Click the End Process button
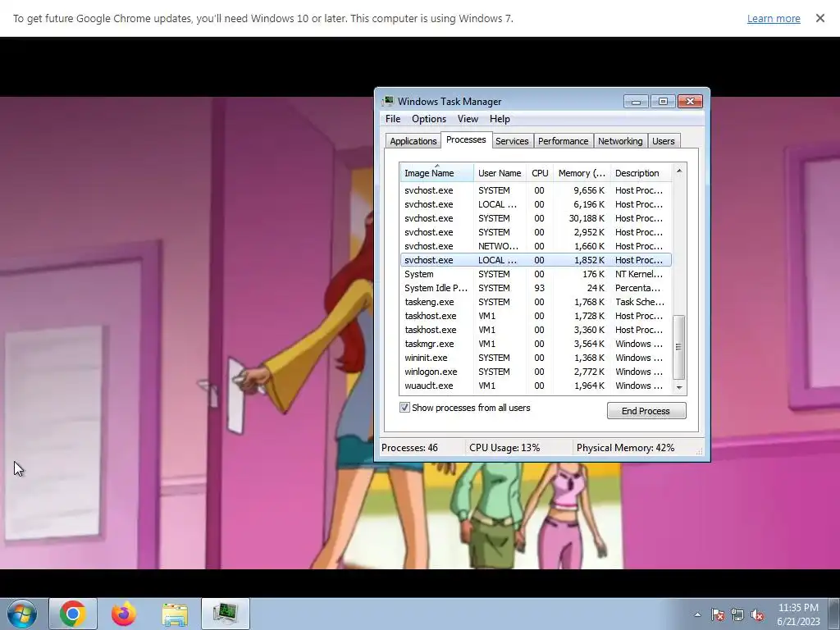Screen dimensions: 840x630 coord(646,411)
